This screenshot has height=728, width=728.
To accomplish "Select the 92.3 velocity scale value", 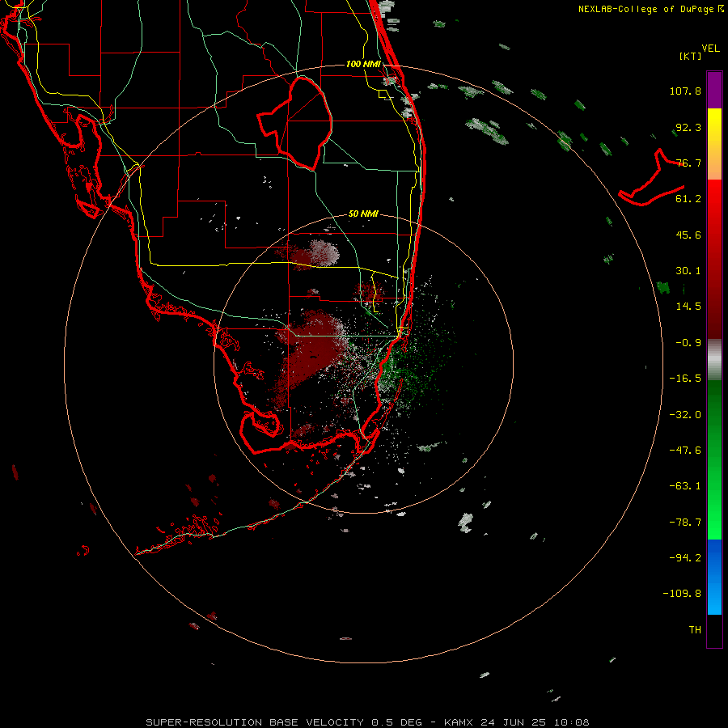I will [x=688, y=127].
